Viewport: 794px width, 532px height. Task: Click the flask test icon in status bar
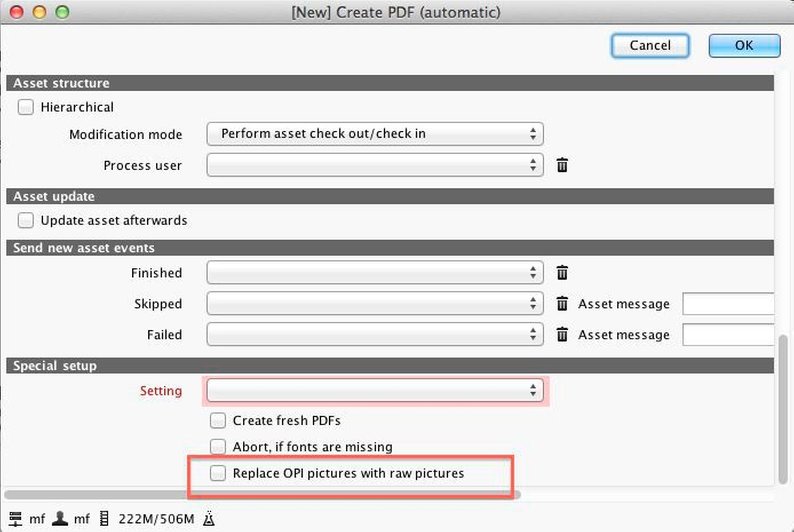pos(209,518)
